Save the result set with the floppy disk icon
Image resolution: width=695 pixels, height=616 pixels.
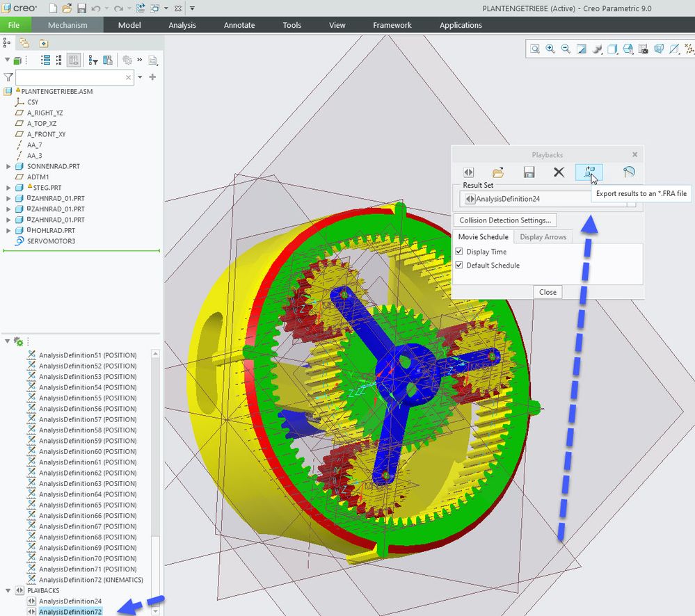(529, 172)
